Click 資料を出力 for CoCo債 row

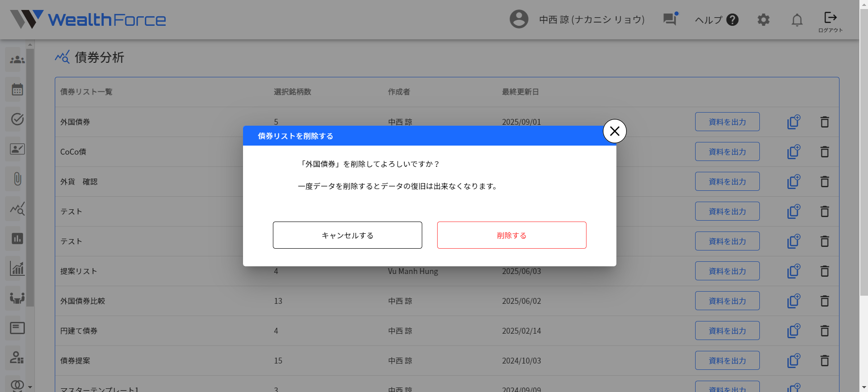point(727,151)
